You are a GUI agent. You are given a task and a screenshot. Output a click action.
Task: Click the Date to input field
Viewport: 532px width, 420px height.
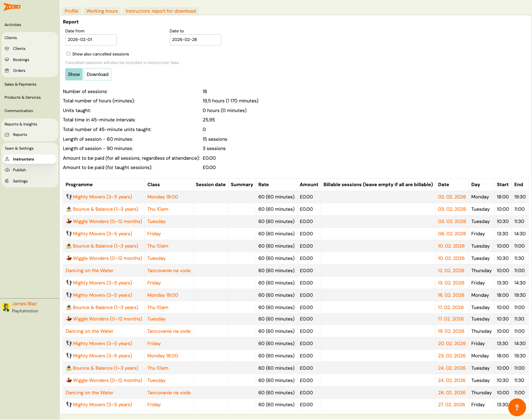pos(195,40)
